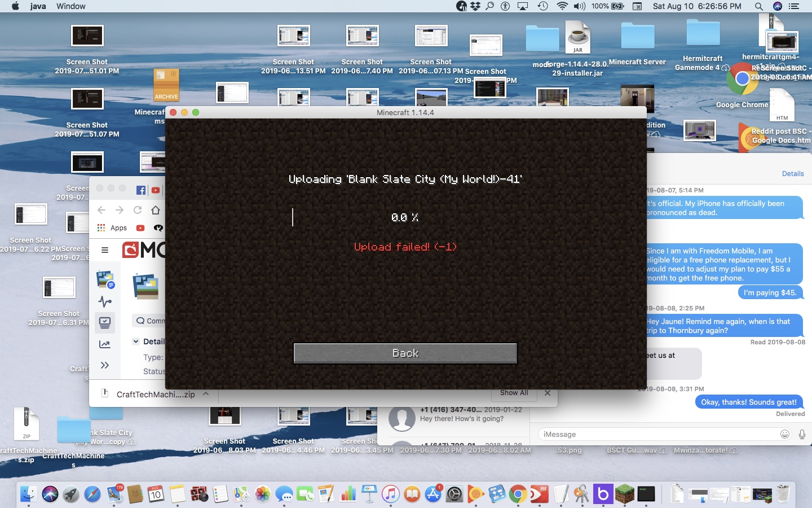Open Photos from the dock

click(263, 494)
